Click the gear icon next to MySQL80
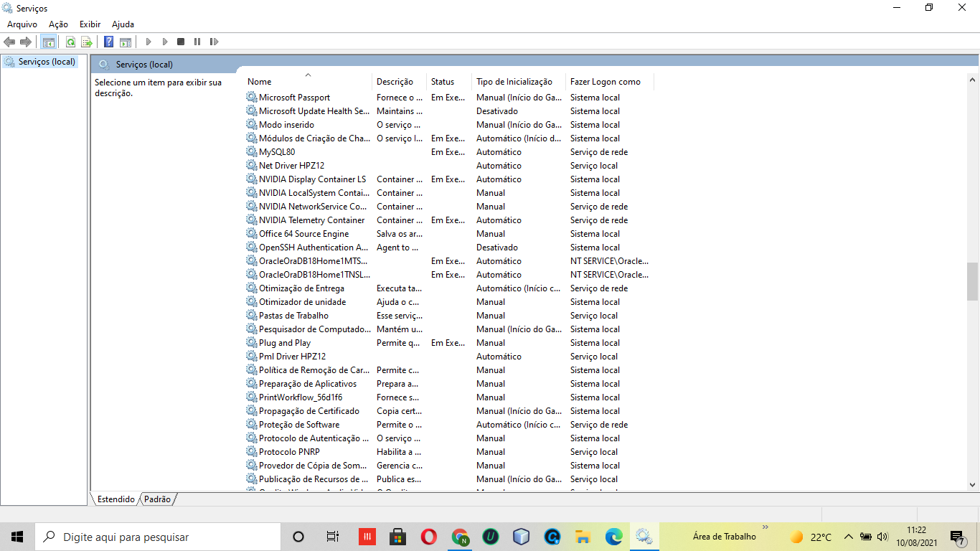This screenshot has height=551, width=980. point(252,152)
